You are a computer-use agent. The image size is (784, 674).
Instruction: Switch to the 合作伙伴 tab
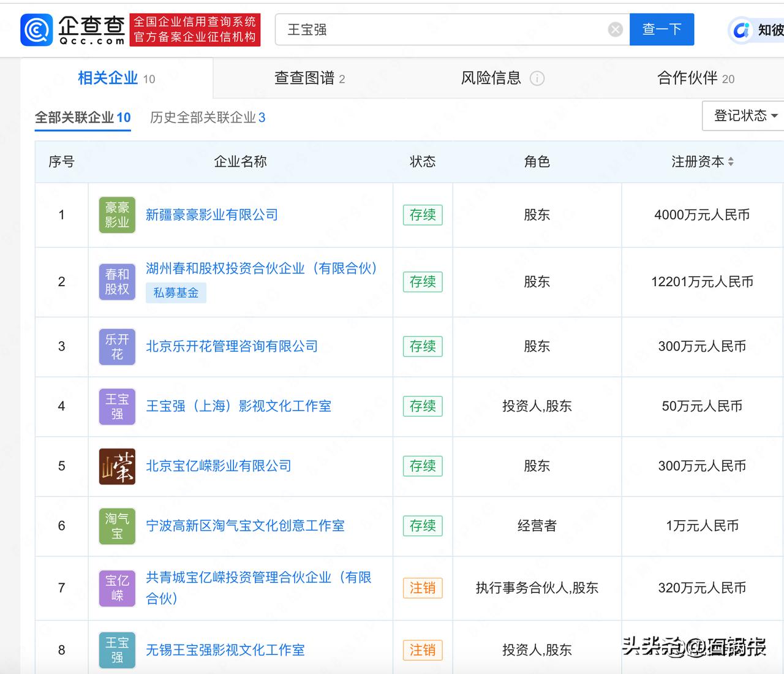(x=696, y=78)
